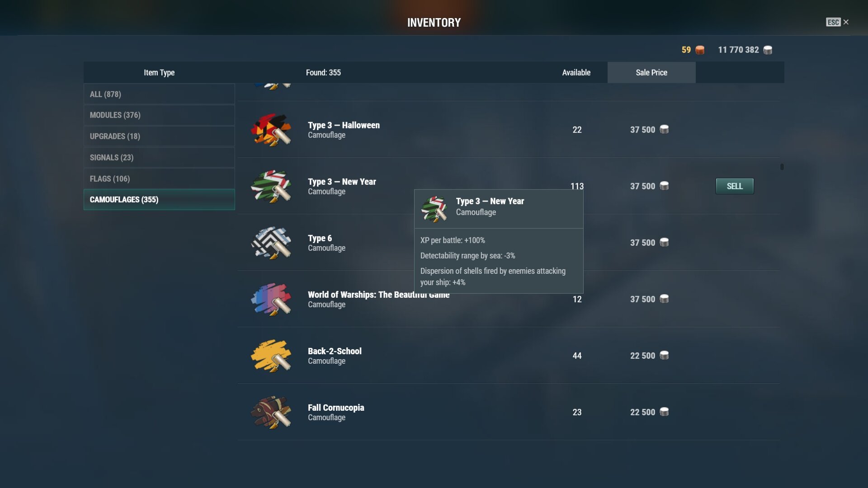The height and width of the screenshot is (488, 868).
Task: Click the silver credits icon by 11 770 382
Action: click(x=768, y=50)
